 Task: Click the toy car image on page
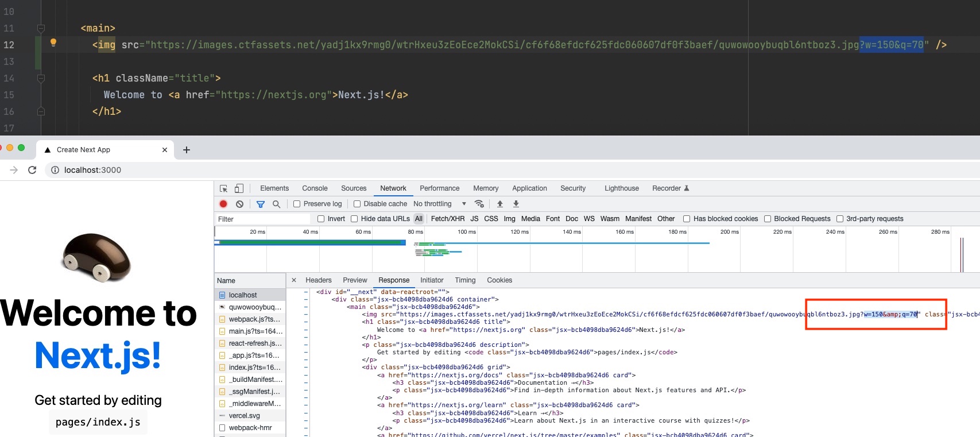97,257
